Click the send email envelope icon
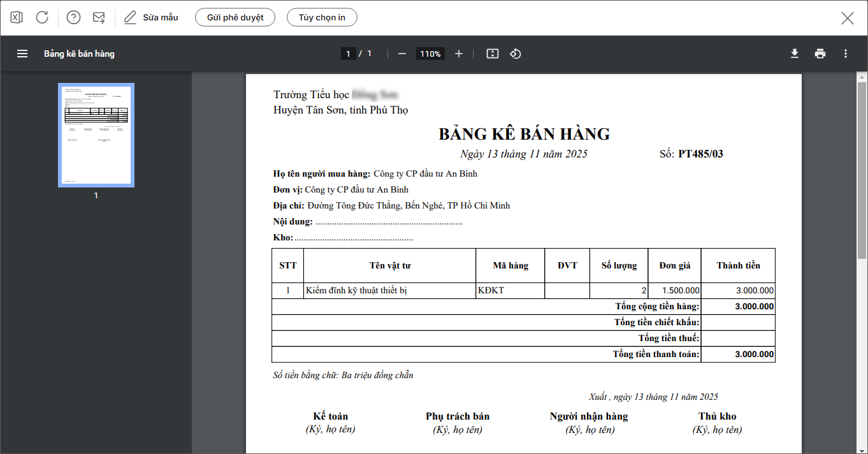 (99, 17)
